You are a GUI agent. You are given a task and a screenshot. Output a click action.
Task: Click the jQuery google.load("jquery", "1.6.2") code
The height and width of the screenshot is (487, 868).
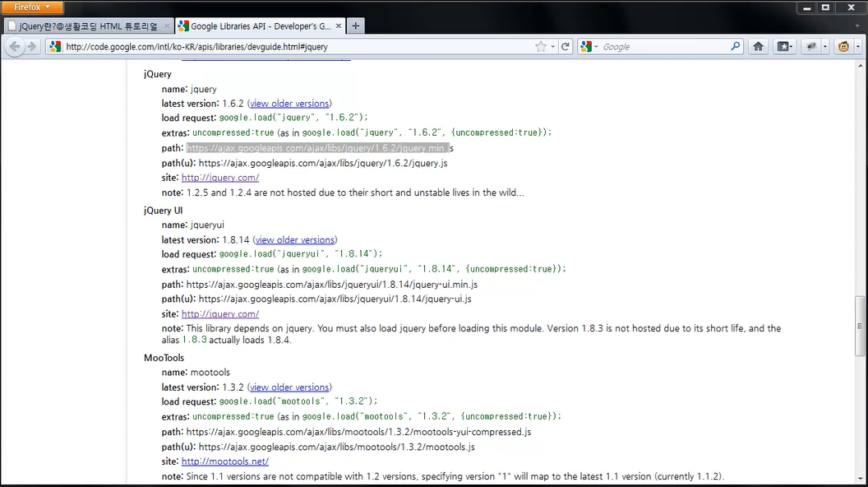(293, 118)
